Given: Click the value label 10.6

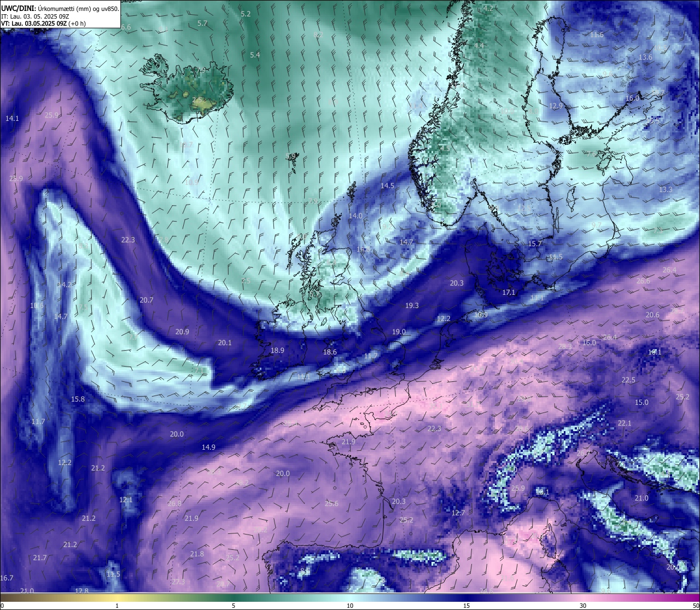Looking at the screenshot, I should click(37, 306).
